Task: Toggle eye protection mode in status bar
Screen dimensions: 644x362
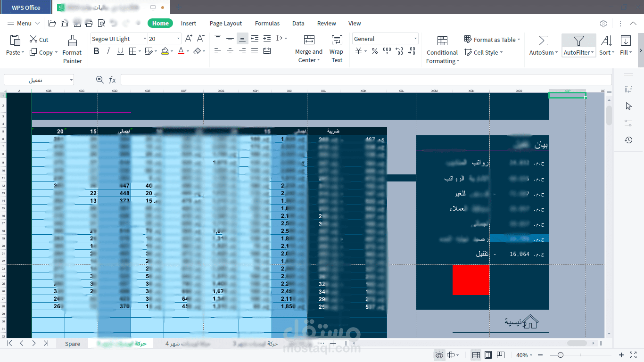Action: coord(439,355)
